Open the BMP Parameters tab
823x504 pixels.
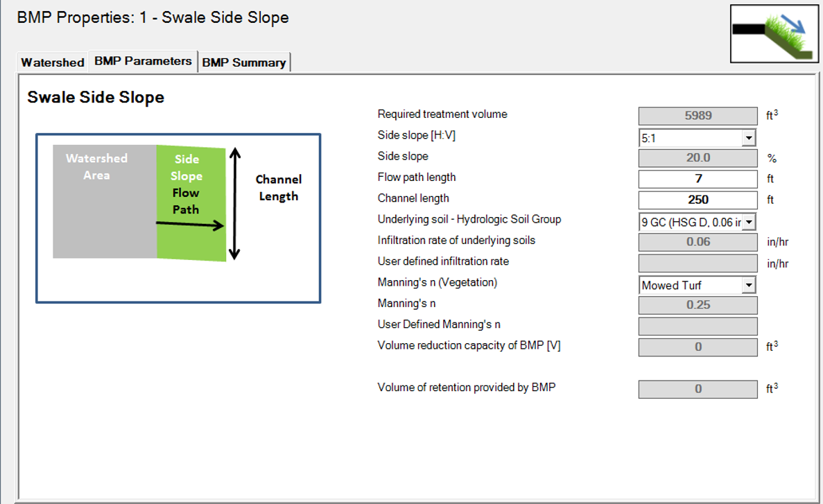point(143,61)
